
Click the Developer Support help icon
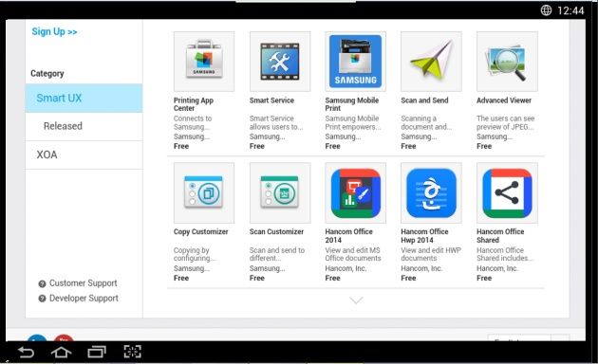coord(42,299)
